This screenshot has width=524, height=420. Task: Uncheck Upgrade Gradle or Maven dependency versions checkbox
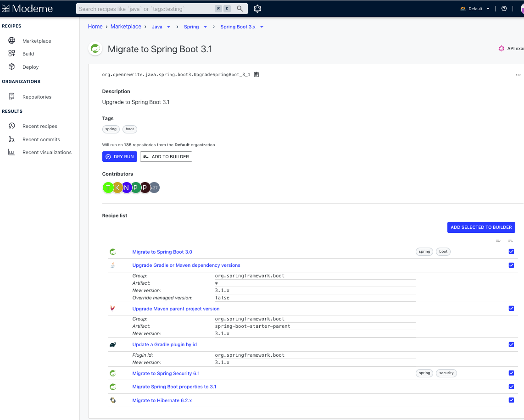pos(511,265)
